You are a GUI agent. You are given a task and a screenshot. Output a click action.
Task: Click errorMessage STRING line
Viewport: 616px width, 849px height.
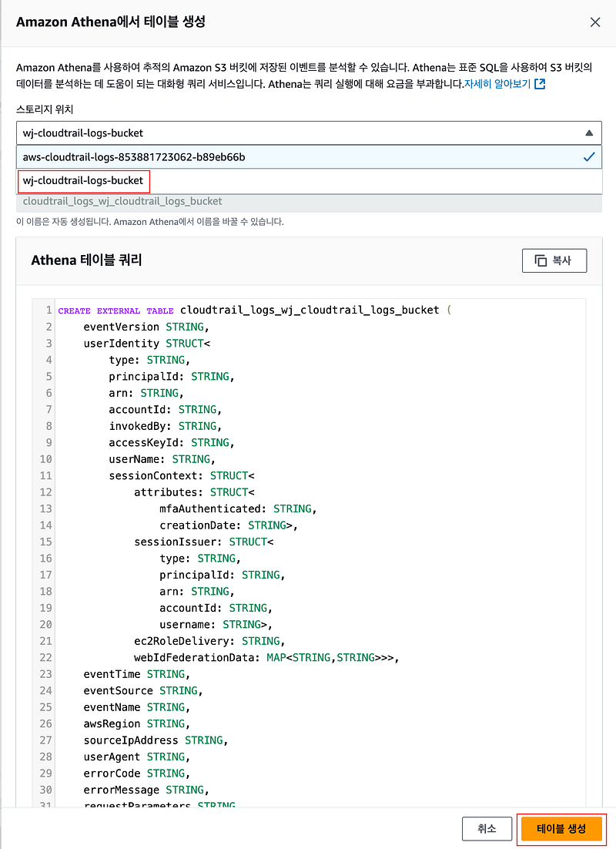(146, 790)
